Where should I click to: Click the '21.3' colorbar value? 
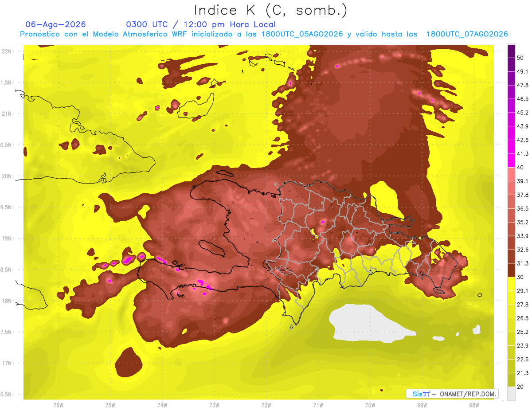[523, 373]
